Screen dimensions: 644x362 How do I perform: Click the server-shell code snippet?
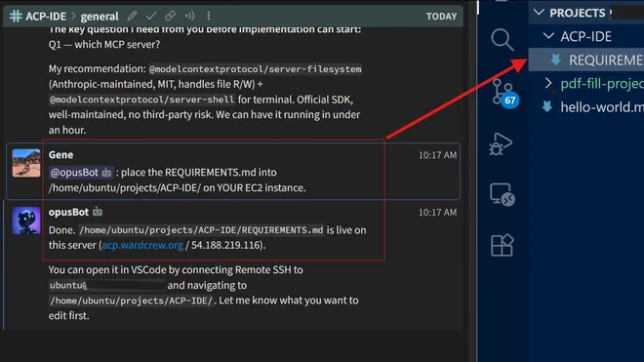pos(142,100)
